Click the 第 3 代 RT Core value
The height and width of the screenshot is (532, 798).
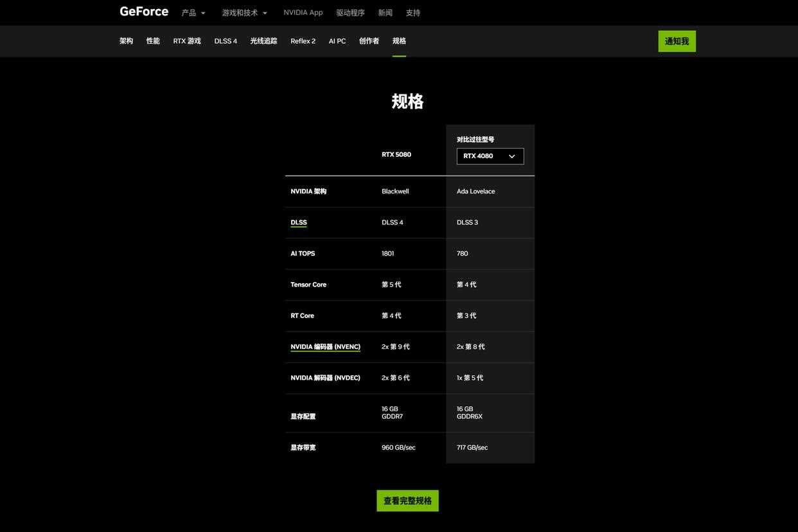(466, 316)
